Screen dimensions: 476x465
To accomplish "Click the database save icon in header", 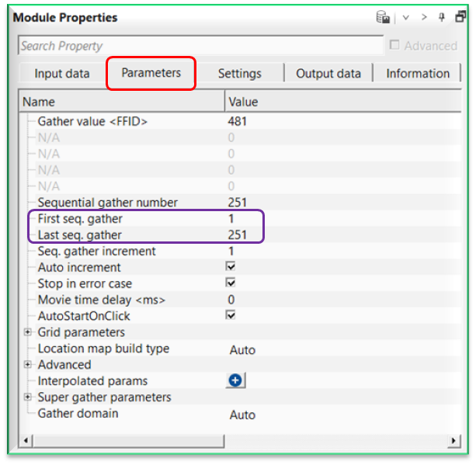I will tap(383, 17).
